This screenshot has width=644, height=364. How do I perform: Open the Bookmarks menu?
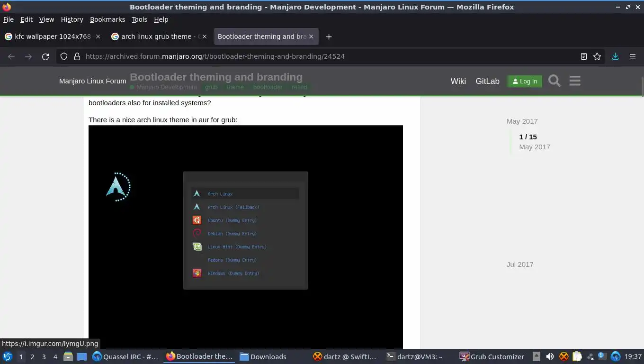point(107,19)
